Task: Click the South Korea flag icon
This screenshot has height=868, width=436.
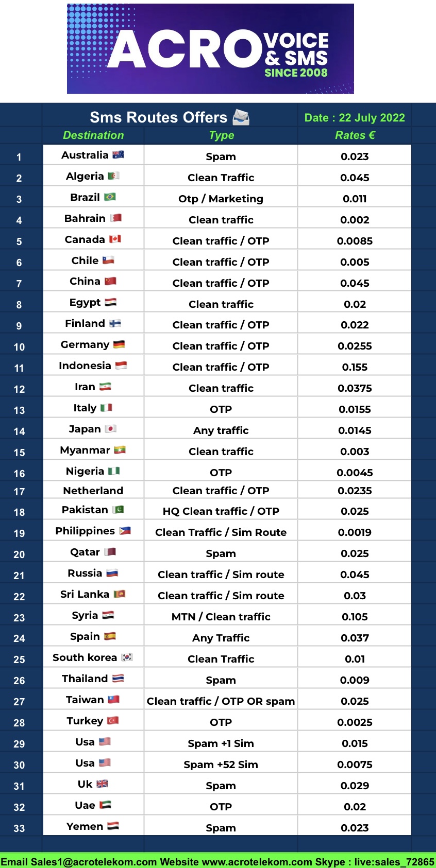Action: click(x=127, y=657)
